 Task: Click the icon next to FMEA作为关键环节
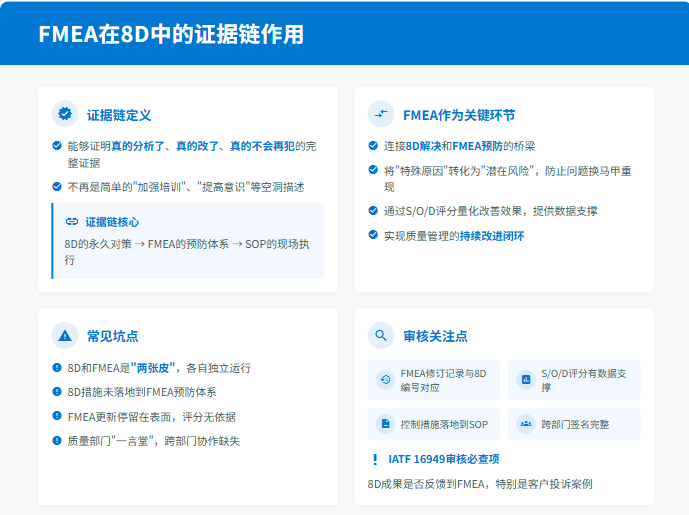point(381,114)
